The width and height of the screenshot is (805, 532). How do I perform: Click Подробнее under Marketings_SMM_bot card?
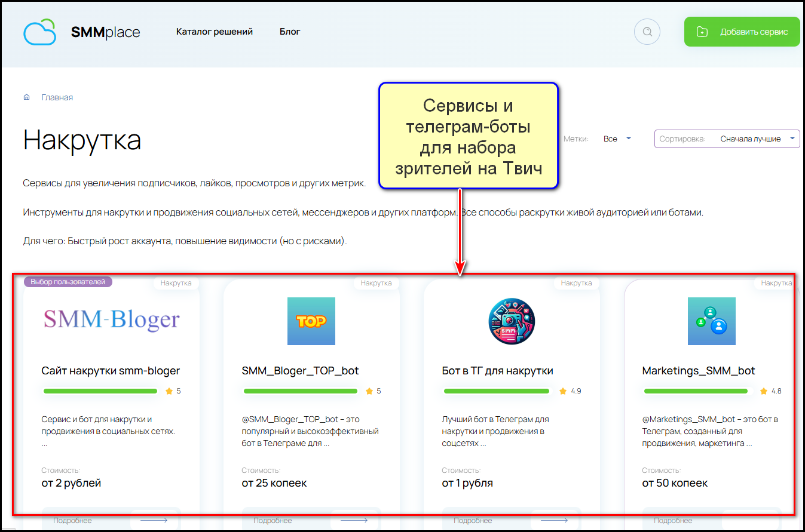point(673,521)
